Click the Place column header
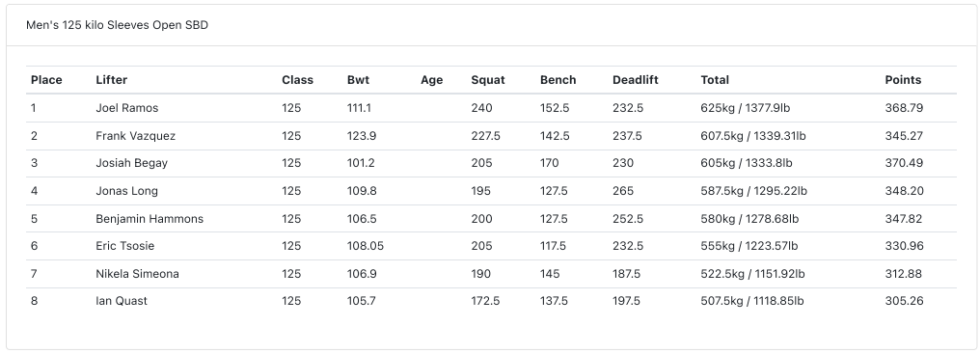This screenshot has width=980, height=354. click(x=46, y=80)
